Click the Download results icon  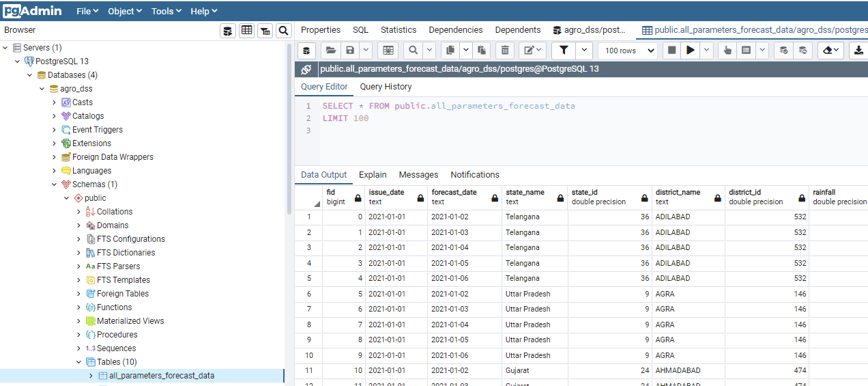click(x=858, y=51)
